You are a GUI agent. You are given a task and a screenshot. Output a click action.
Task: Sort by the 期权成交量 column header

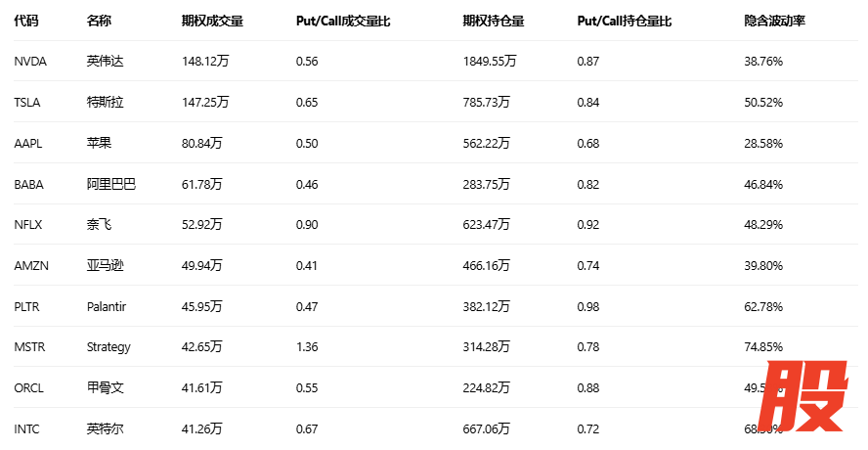[x=212, y=21]
